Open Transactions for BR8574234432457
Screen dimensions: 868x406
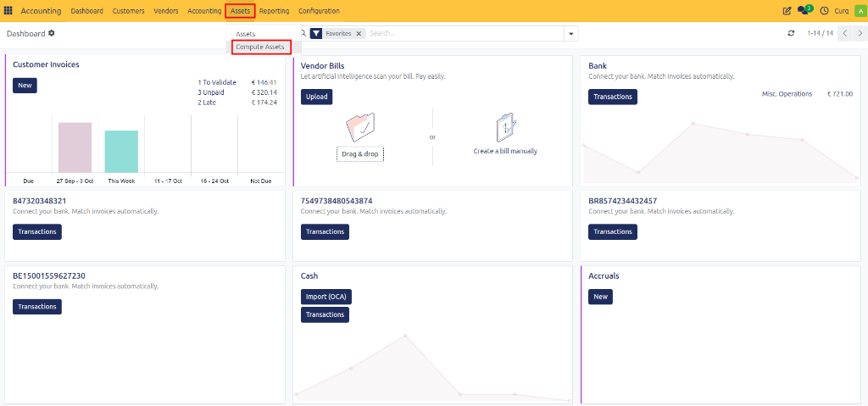pyautogui.click(x=613, y=231)
